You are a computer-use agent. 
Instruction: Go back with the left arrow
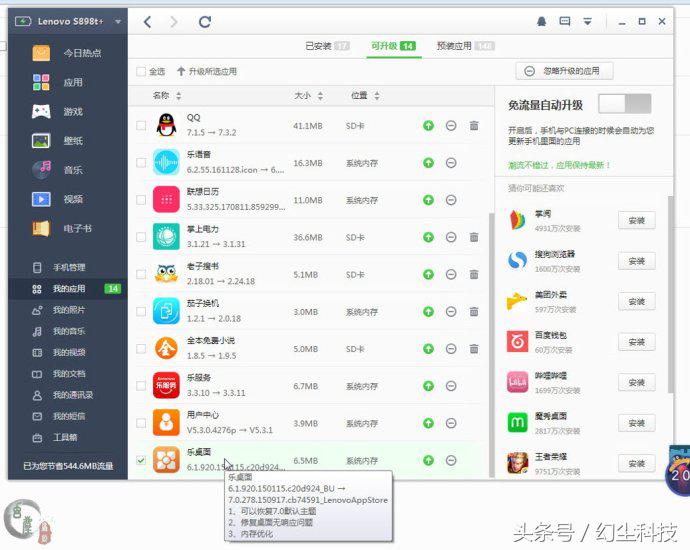coord(148,22)
